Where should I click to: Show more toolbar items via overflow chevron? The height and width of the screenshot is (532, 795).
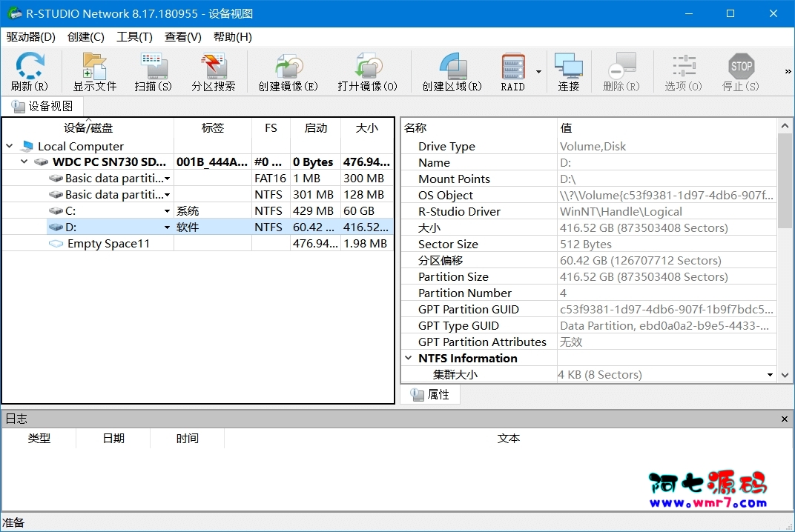(x=788, y=71)
